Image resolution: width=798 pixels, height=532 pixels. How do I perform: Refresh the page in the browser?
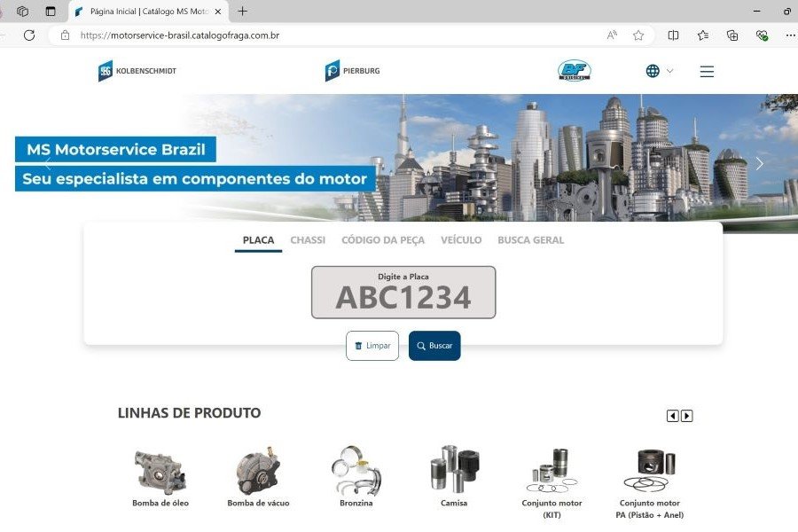click(29, 35)
